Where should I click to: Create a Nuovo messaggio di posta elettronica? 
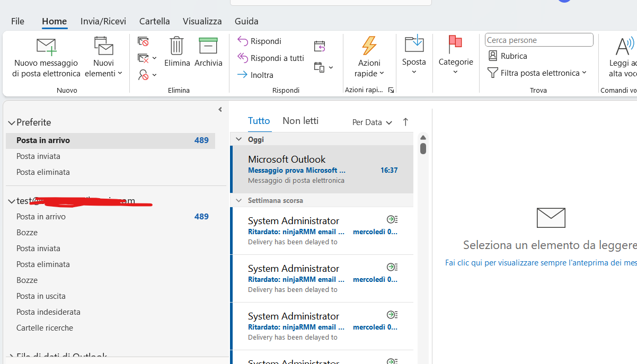[47, 57]
